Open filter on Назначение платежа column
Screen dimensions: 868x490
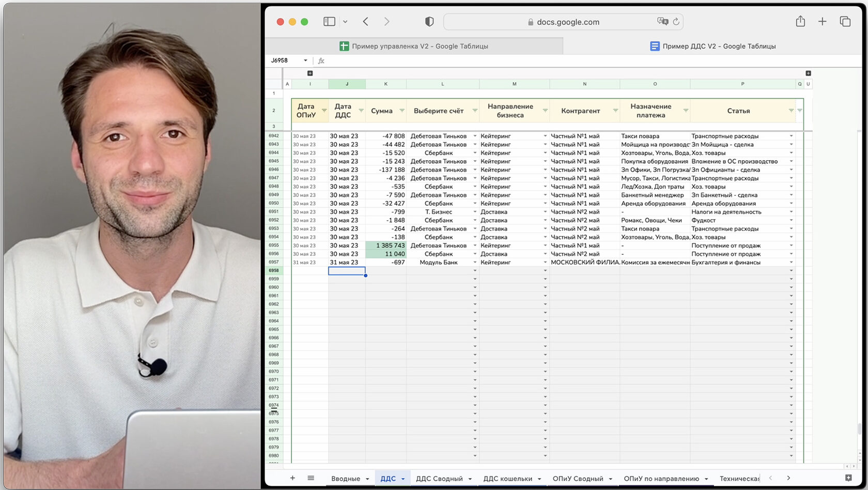686,111
